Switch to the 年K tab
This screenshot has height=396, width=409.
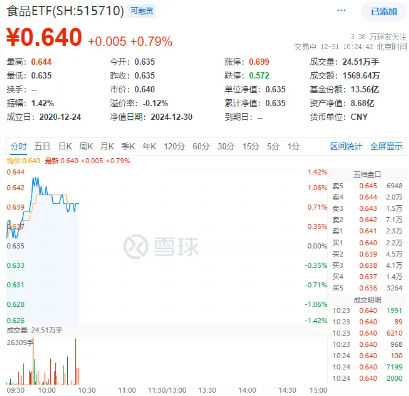[149, 146]
